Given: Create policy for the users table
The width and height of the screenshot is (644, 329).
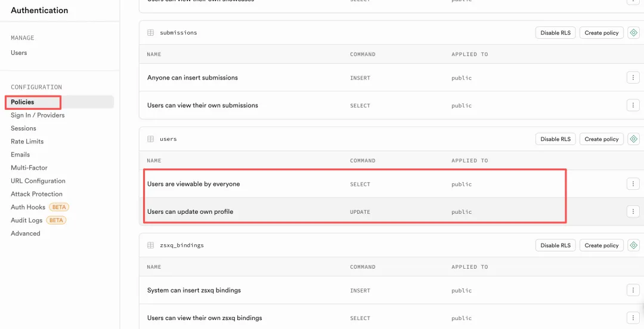Looking at the screenshot, I should [x=602, y=139].
